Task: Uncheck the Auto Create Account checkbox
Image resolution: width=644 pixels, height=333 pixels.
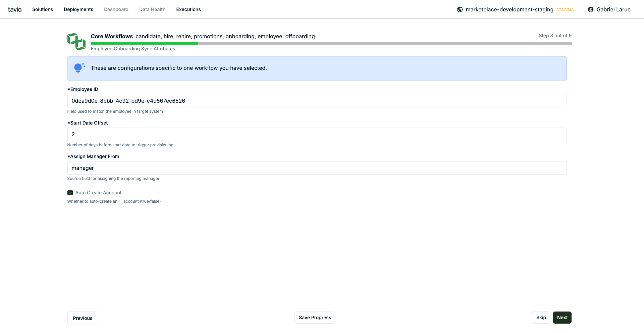Action: coord(70,193)
